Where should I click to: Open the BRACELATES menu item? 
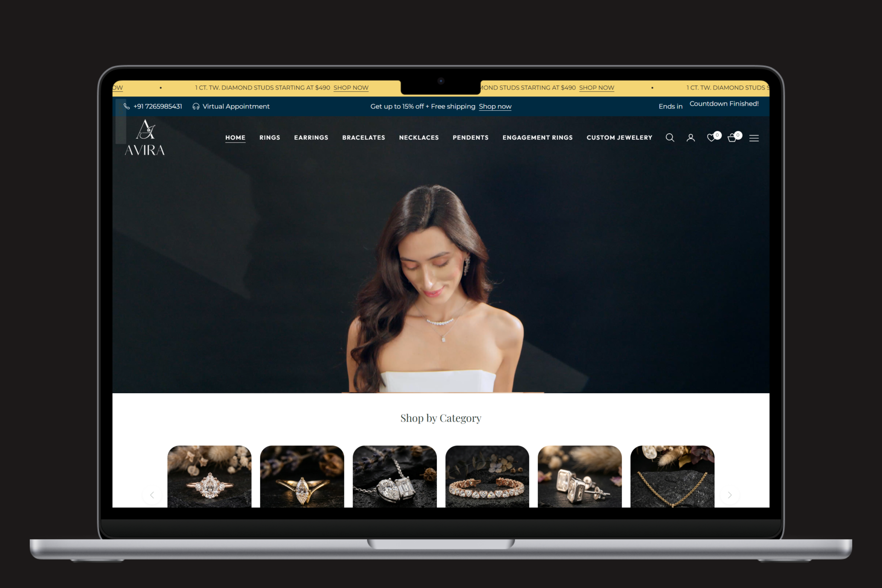tap(363, 138)
